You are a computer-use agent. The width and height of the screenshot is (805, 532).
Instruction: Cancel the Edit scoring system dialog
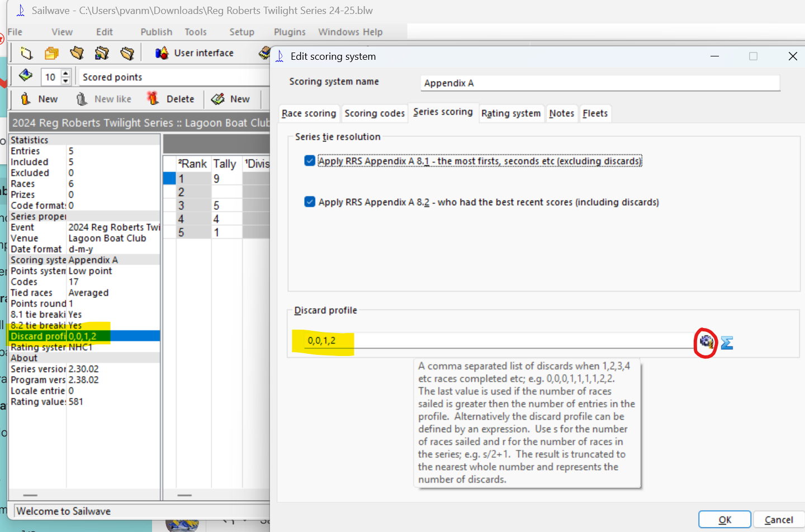point(779,520)
